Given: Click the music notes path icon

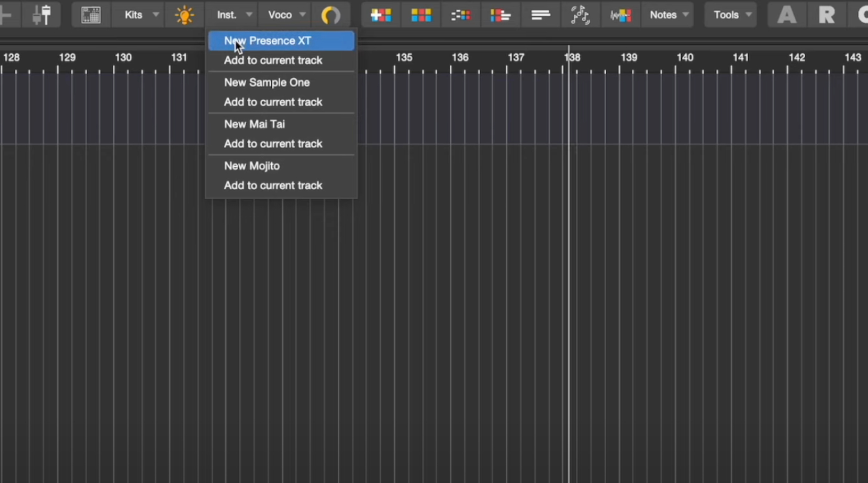Looking at the screenshot, I should coord(580,15).
